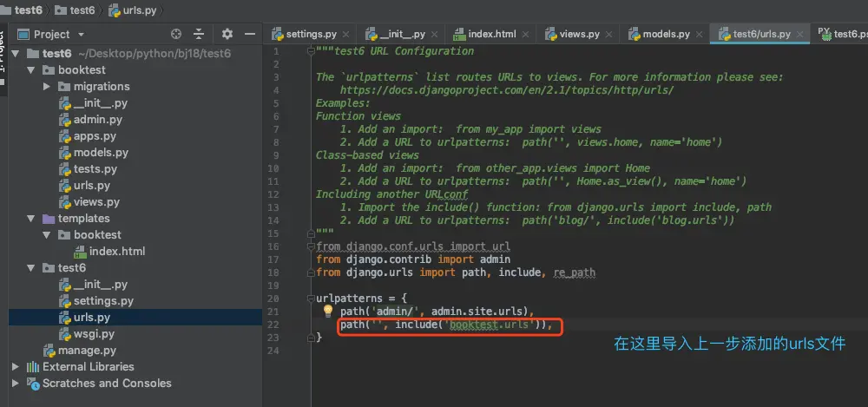Screen dimensions: 868x407
Task: Switch to the views.py tab
Action: (x=580, y=35)
